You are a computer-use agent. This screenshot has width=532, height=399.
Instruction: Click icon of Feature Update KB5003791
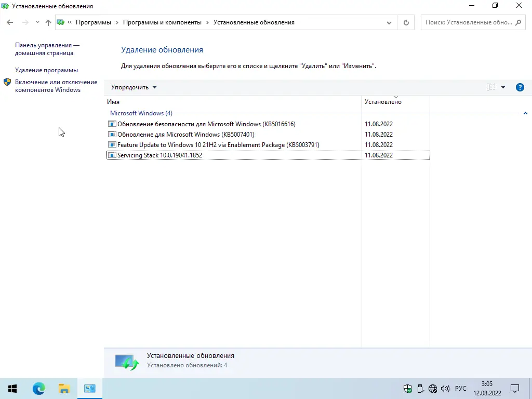click(112, 145)
